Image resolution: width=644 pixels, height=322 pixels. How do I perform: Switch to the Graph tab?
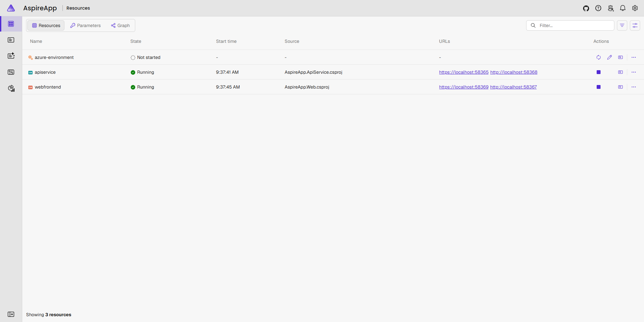coord(120,25)
